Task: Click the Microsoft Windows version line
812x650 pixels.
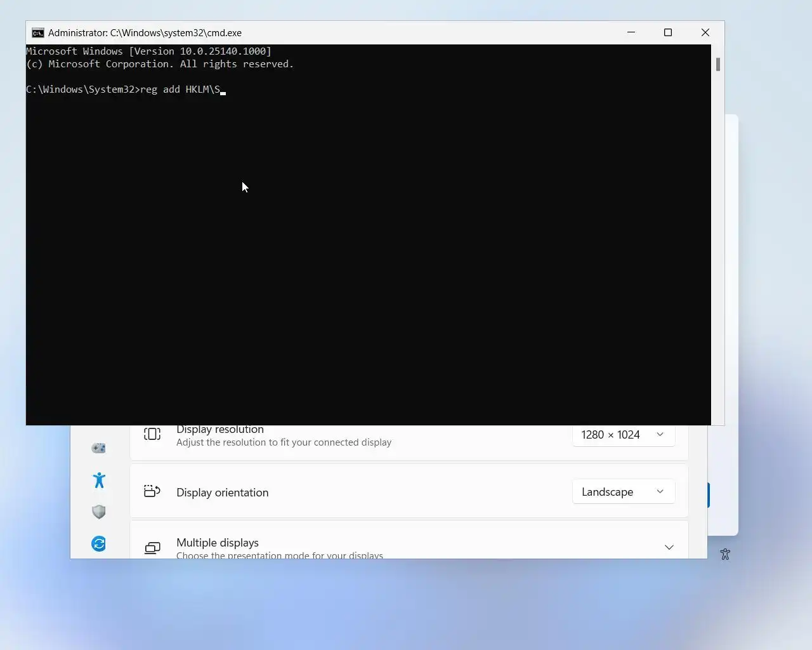Action: [148, 51]
